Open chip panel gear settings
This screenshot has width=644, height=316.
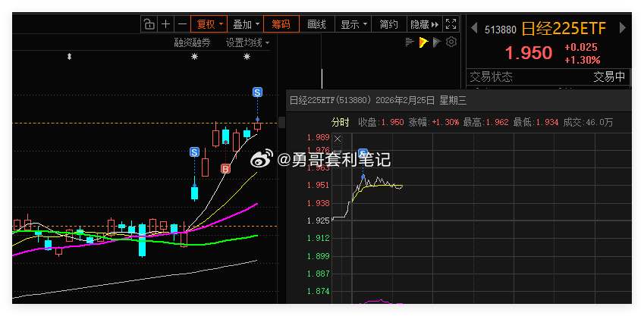(x=451, y=42)
